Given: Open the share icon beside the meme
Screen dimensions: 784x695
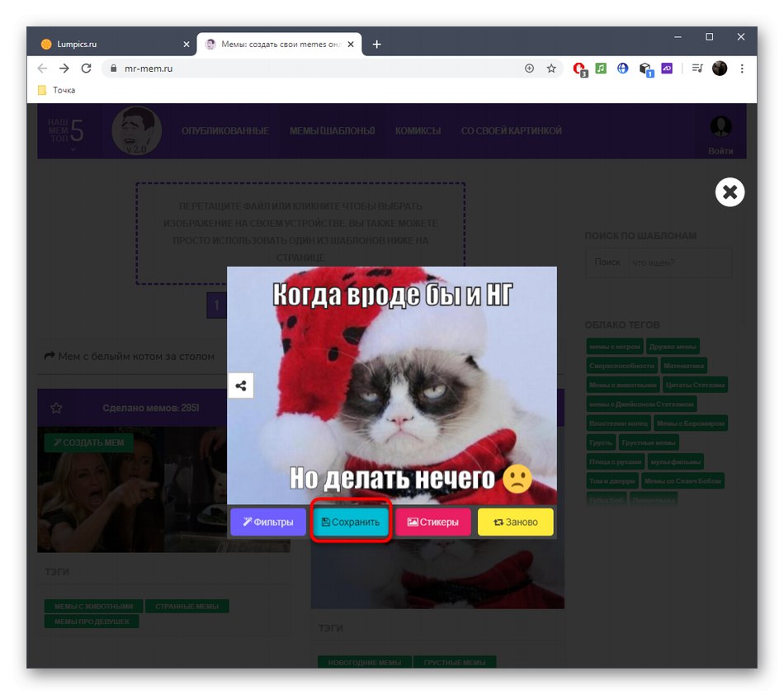Looking at the screenshot, I should click(240, 385).
